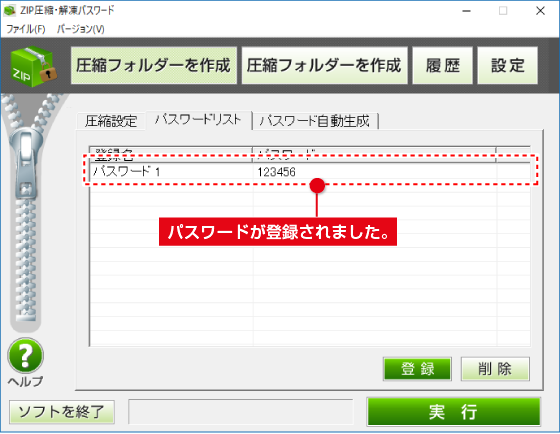Screen dimensions: 560x434
Task: Select the パスワードリスト tab
Action: point(198,120)
